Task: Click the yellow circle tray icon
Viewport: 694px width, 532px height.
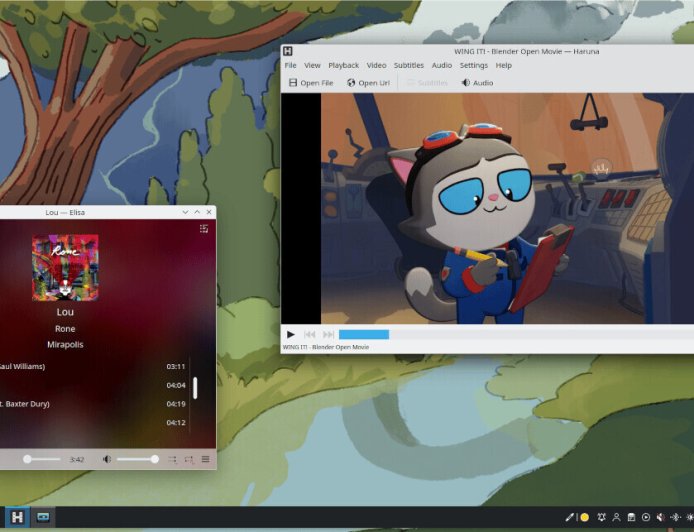Action: pos(585,517)
